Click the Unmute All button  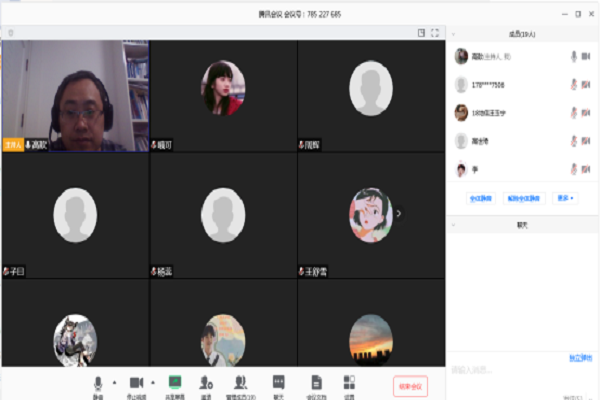pos(524,198)
